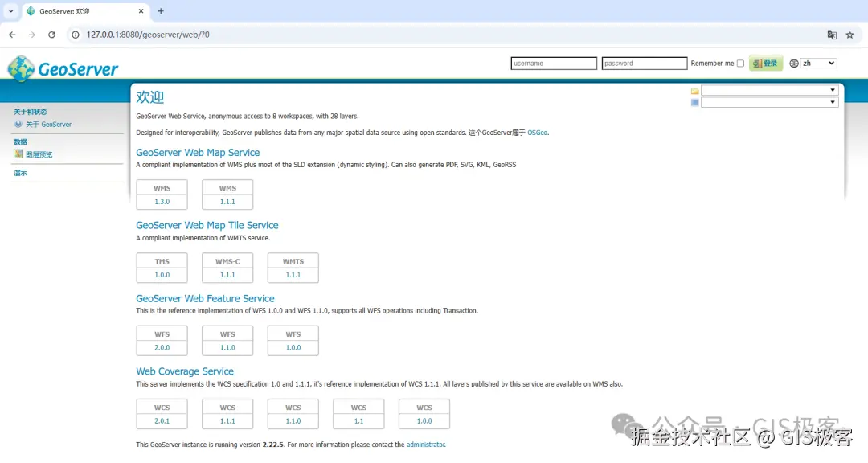The width and height of the screenshot is (868, 463).
Task: Click the layer preview icon in sidebar
Action: click(18, 154)
